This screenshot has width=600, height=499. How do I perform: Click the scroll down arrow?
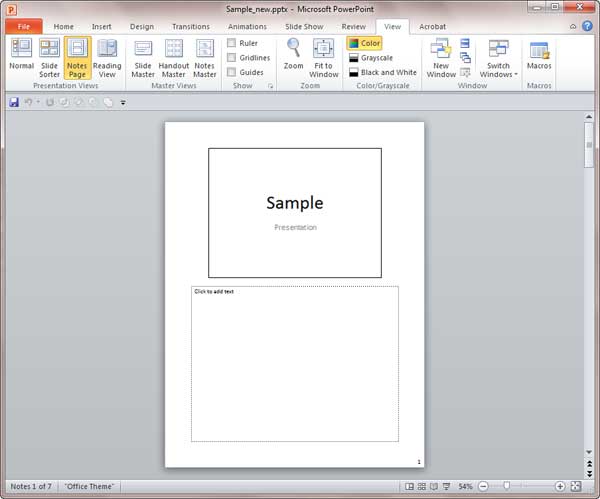[x=589, y=452]
